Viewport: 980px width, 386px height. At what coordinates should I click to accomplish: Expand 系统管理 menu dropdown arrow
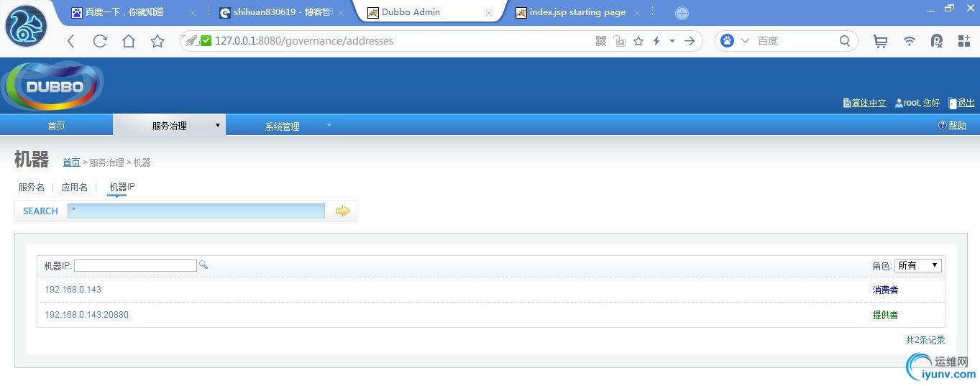click(329, 125)
